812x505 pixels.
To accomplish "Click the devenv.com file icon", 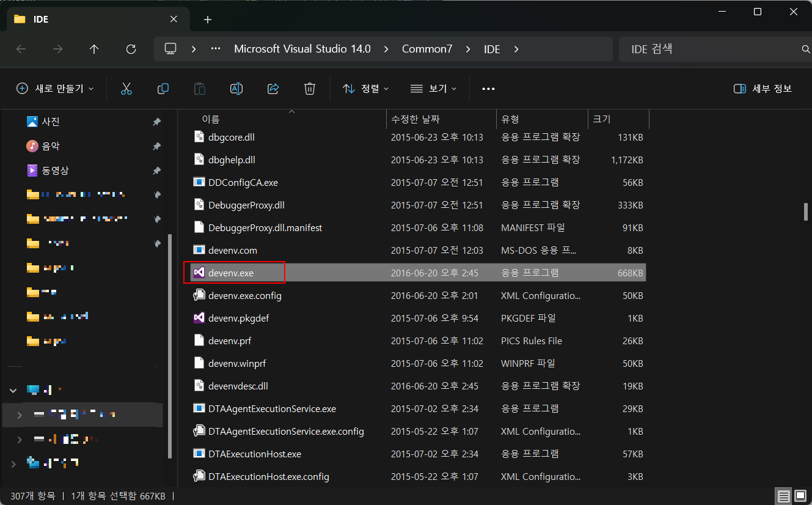I will coord(199,250).
